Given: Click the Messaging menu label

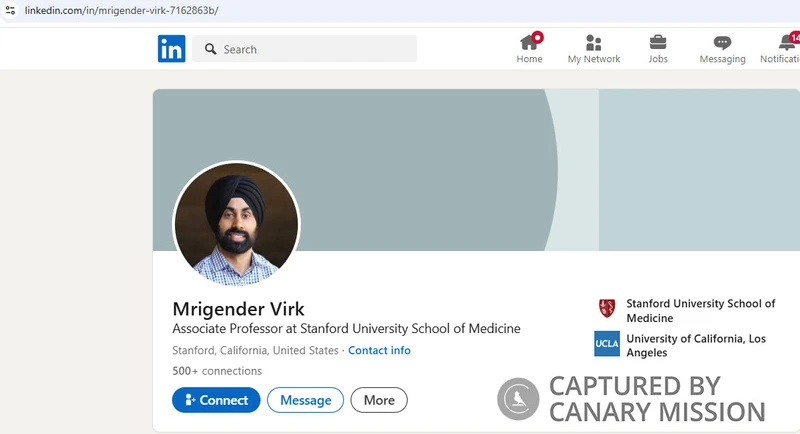Looking at the screenshot, I should tap(722, 59).
